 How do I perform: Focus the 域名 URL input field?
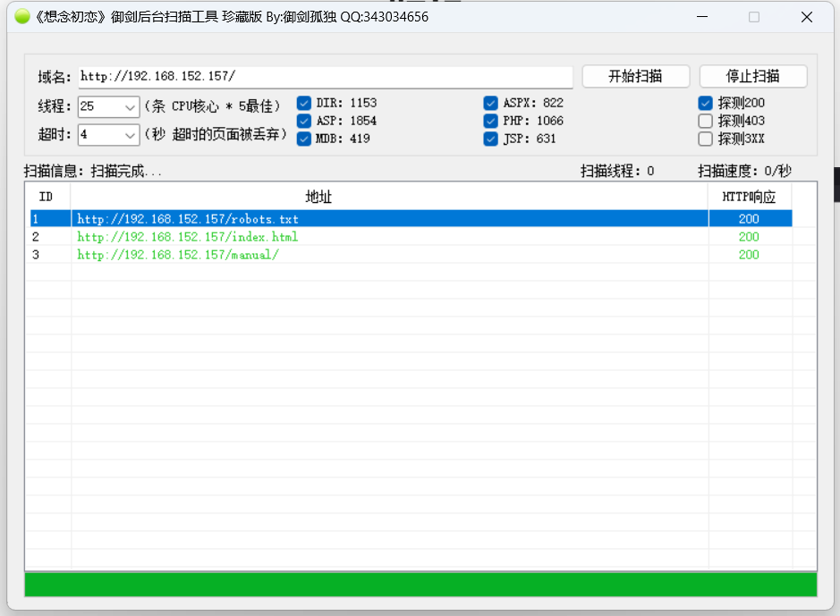[326, 77]
